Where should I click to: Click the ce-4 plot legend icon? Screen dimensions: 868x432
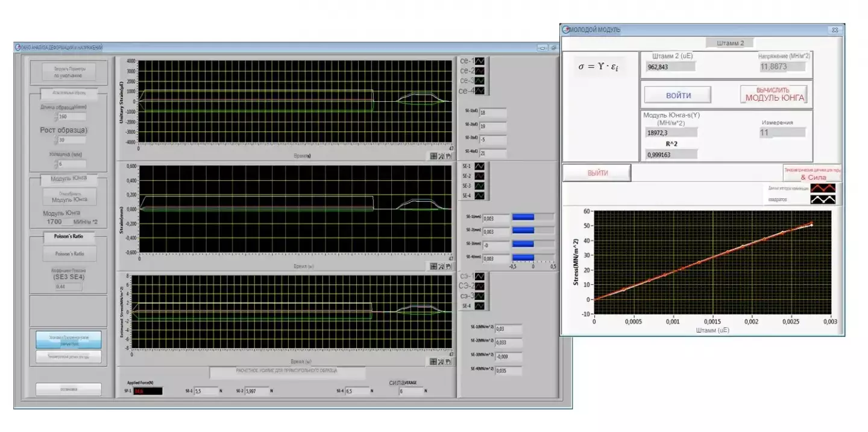point(480,91)
